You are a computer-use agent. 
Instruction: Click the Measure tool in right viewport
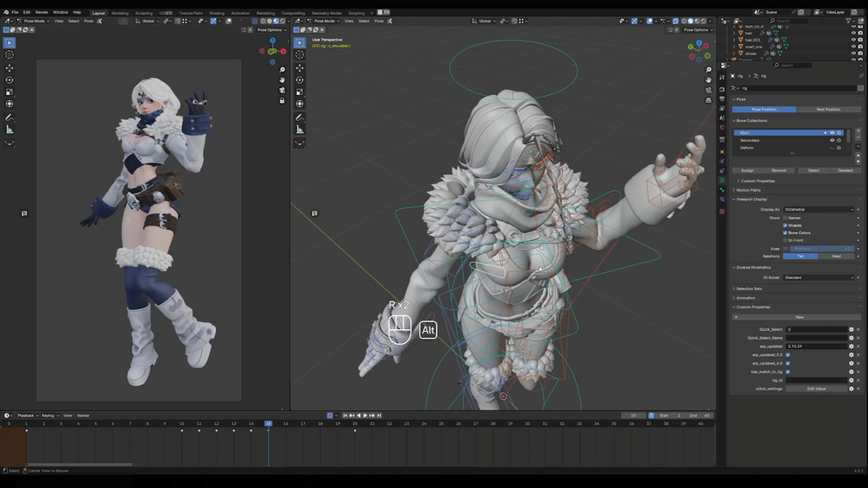[300, 130]
